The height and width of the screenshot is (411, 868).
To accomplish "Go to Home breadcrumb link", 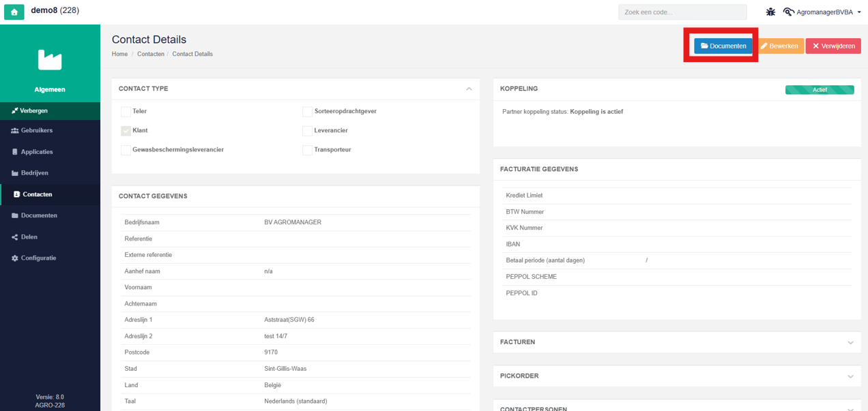I will coord(119,54).
